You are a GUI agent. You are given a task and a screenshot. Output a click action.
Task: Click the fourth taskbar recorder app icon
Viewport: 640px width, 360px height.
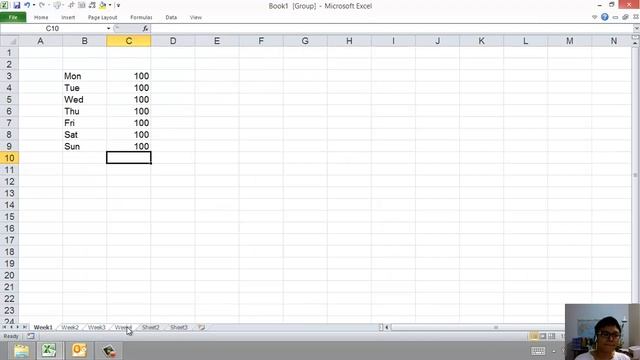(109, 351)
